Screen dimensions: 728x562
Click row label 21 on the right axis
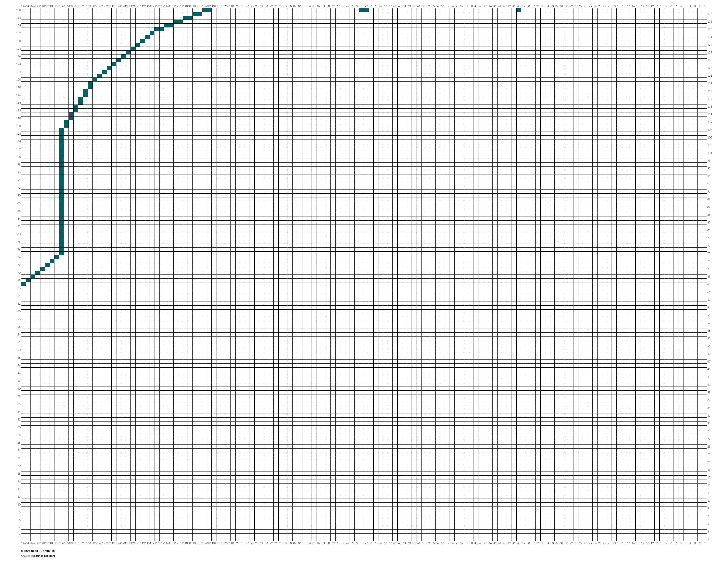[x=709, y=462]
